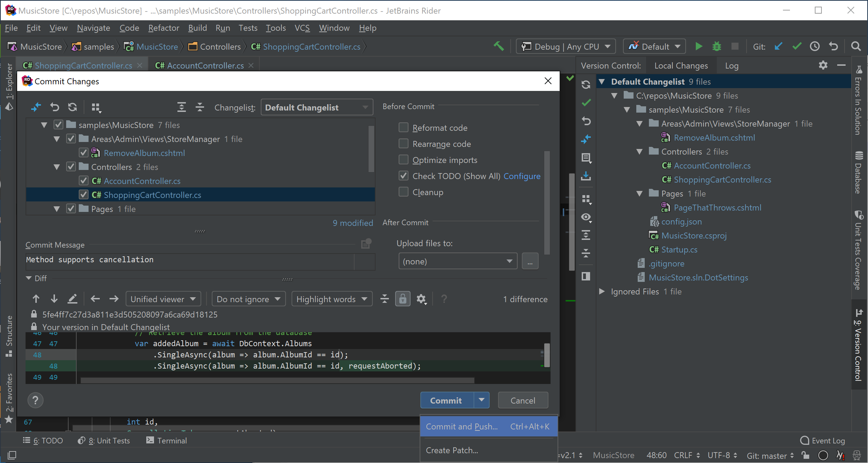Viewport: 868px width, 463px height.
Task: Expand the Commit button dropdown arrow
Action: (482, 400)
